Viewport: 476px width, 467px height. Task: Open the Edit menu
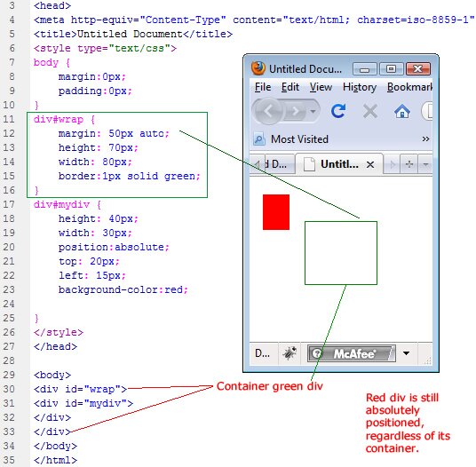coord(290,87)
